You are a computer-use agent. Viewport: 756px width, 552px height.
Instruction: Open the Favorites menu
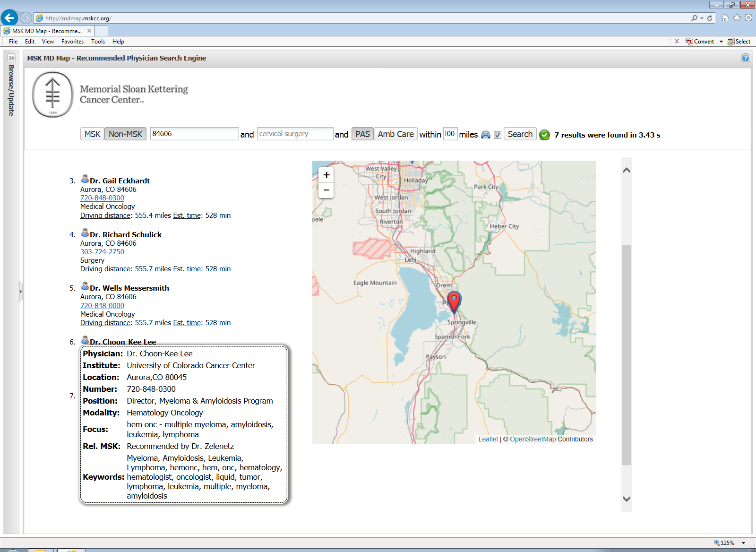[x=72, y=42]
